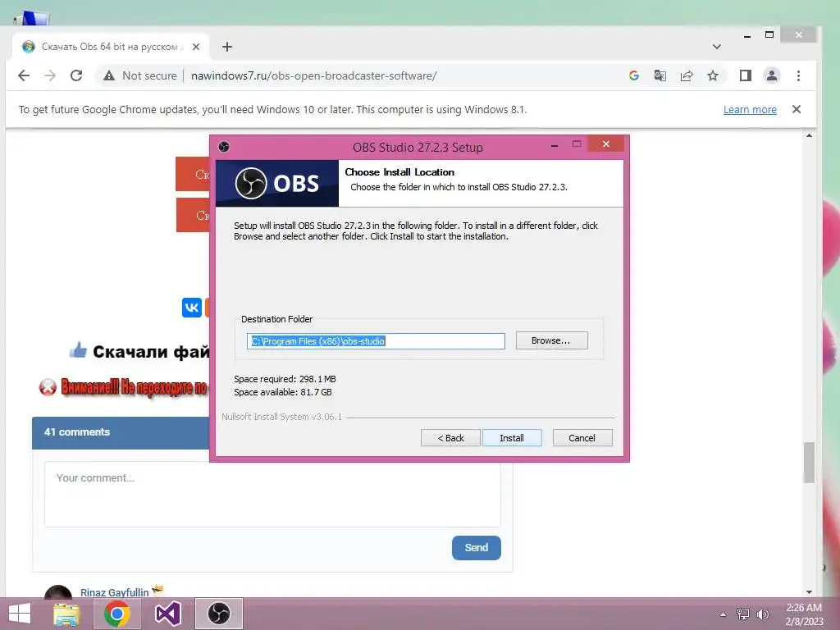Click the Destination Folder path field
The image size is (840, 630).
tap(376, 341)
